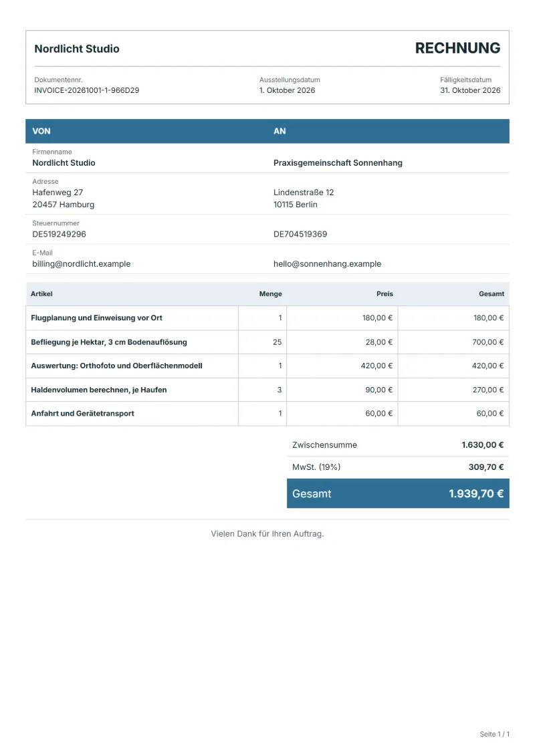
Task: Click the subtotal amount "1.630,00 €"
Action: click(x=482, y=445)
